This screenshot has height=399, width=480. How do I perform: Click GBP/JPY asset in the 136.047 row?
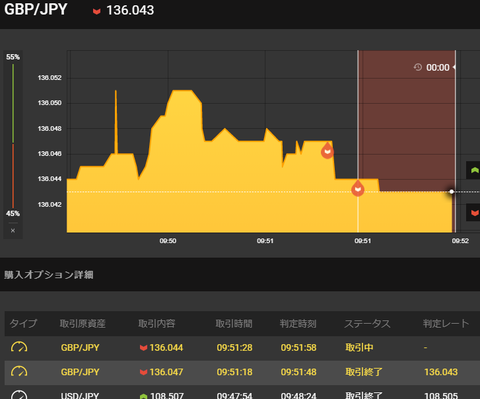tap(80, 372)
